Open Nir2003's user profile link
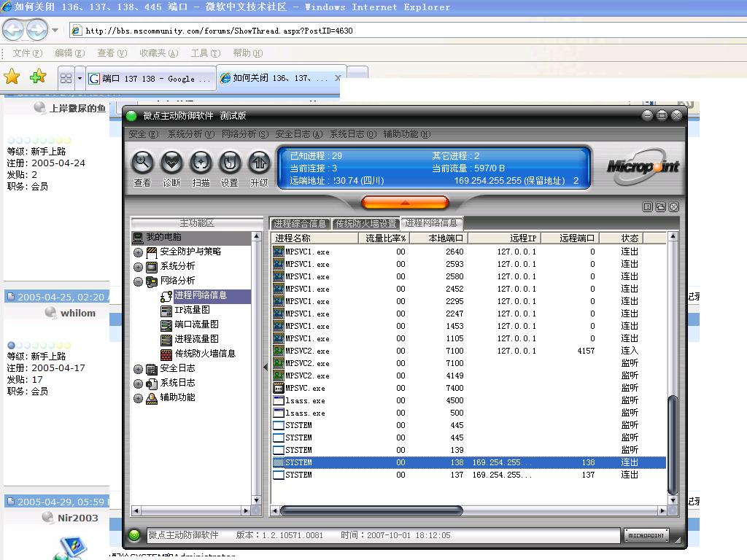 tap(77, 518)
